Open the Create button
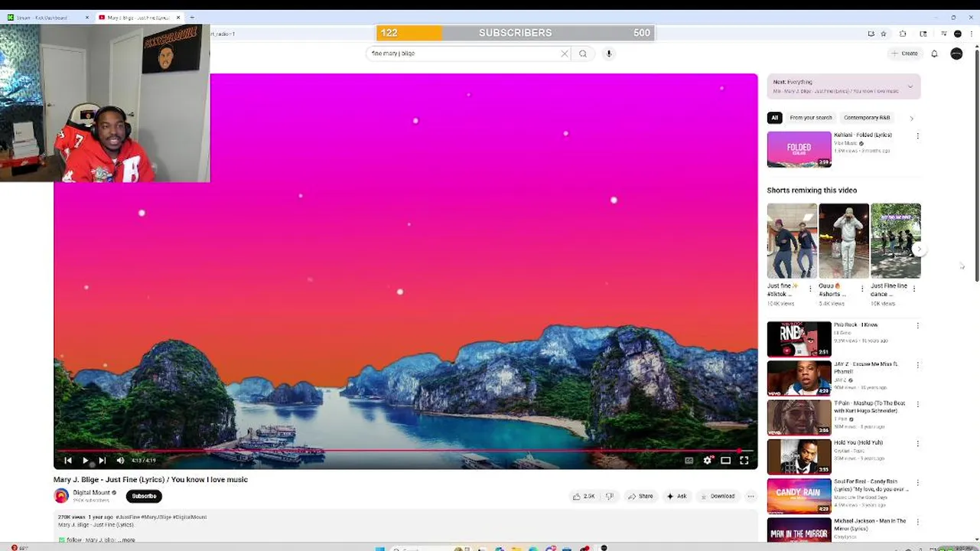This screenshot has width=980, height=551. click(904, 54)
